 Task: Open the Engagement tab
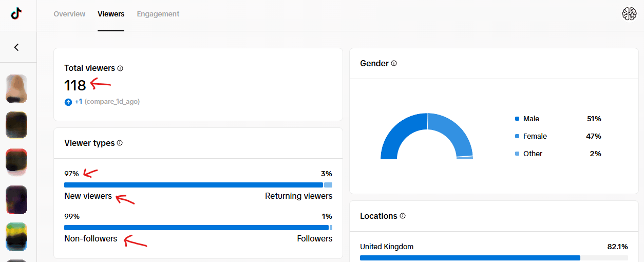(x=158, y=14)
